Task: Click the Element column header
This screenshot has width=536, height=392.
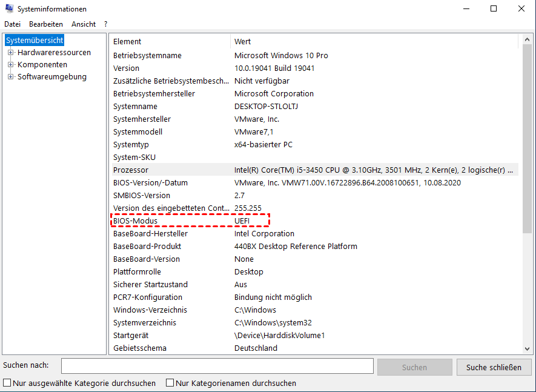Action: [x=171, y=41]
